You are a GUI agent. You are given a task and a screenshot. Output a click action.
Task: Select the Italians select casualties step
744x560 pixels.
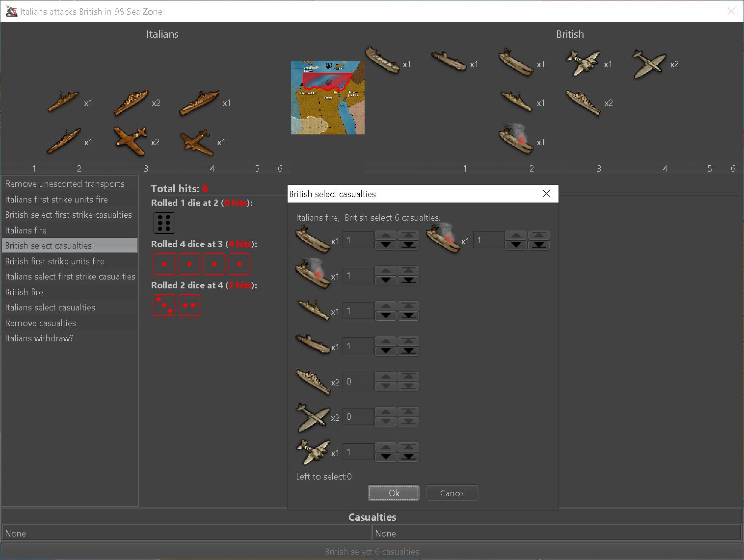coord(70,307)
